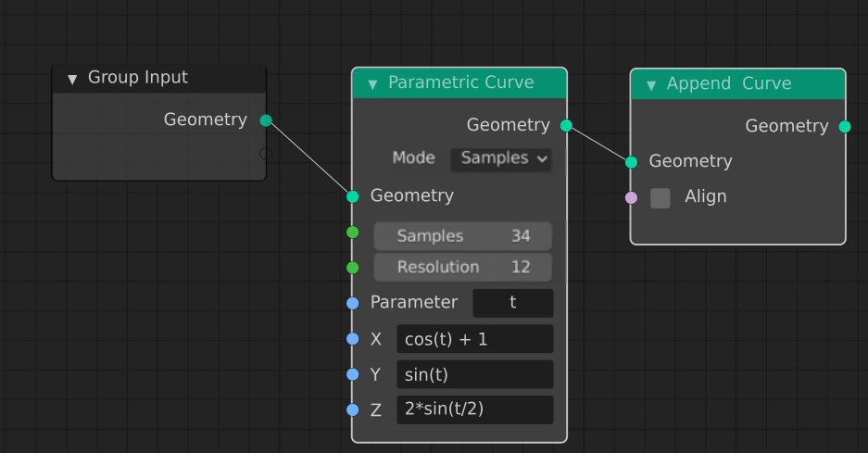Click Parametric Curve Geometry output socket
868x453 pixels.
tap(566, 126)
